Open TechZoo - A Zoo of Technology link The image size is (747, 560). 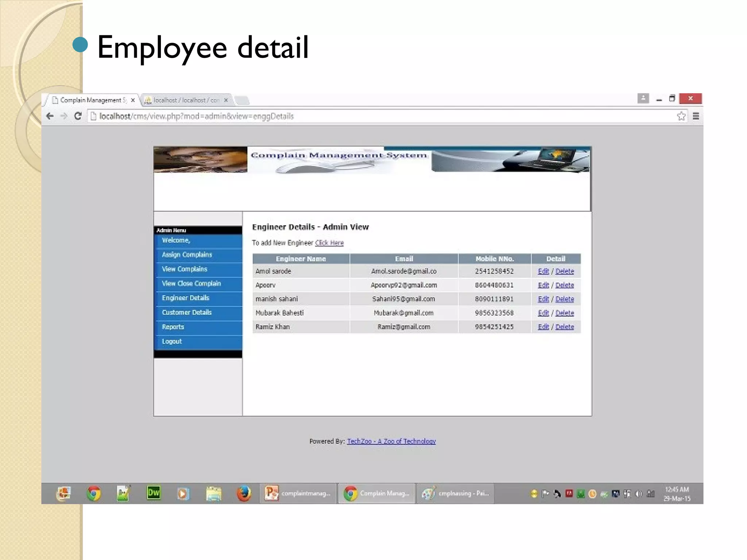(x=391, y=442)
